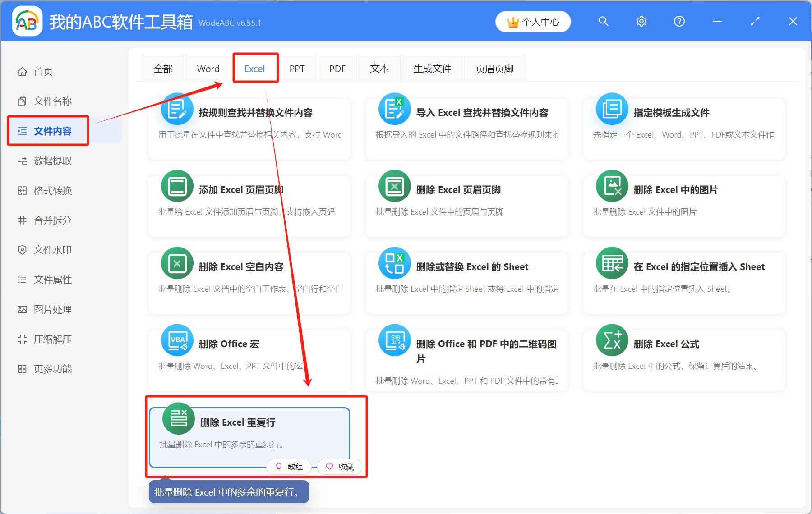
Task: Open the help question mark icon
Action: 679,21
